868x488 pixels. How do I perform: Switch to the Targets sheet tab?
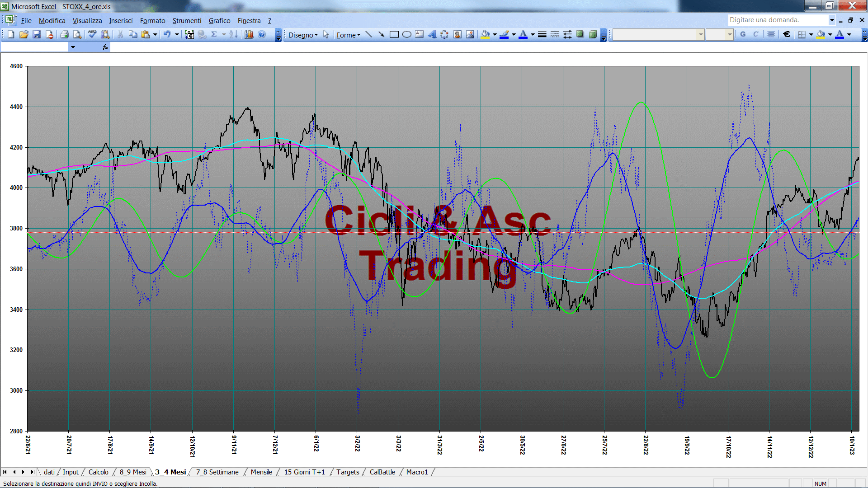(x=348, y=472)
